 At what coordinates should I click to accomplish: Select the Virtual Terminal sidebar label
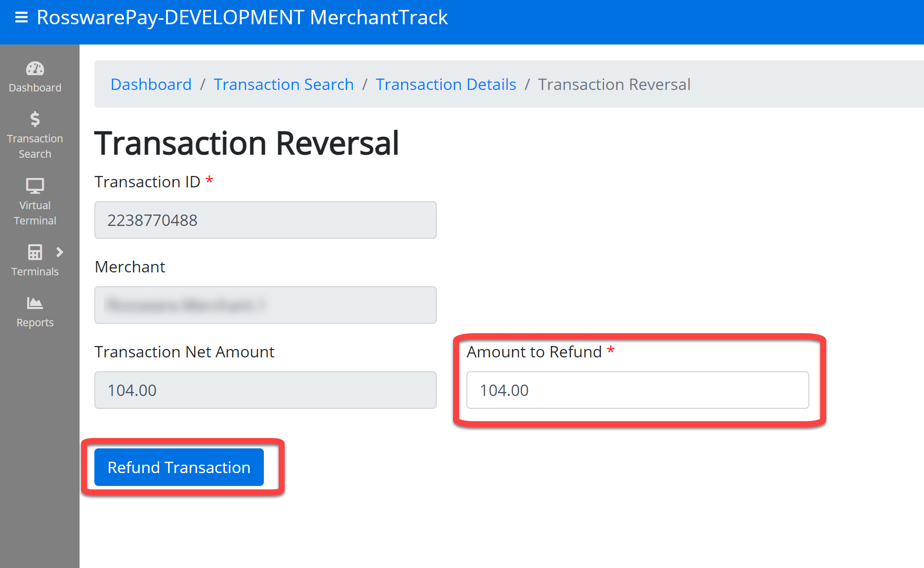tap(35, 213)
